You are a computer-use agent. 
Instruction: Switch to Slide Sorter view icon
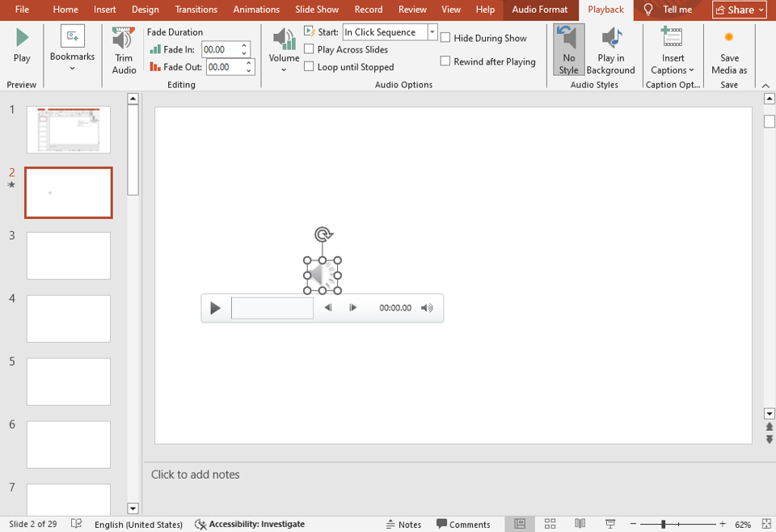(x=550, y=523)
